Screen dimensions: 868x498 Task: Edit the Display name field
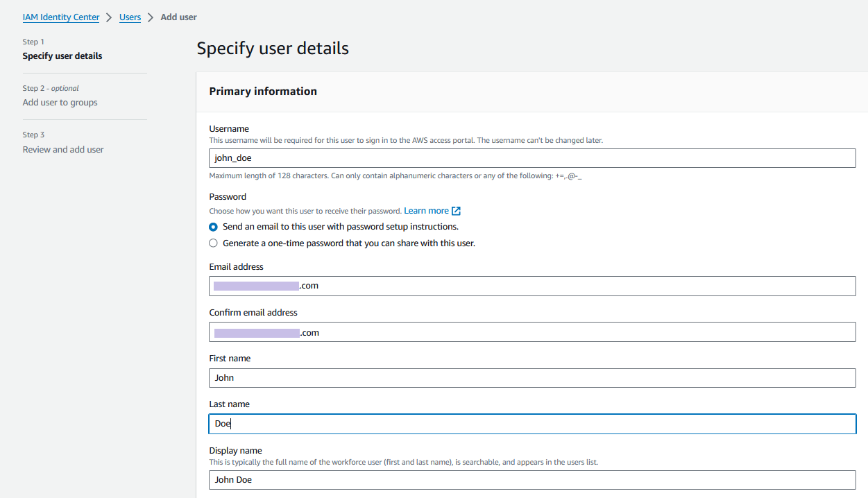pyautogui.click(x=532, y=480)
